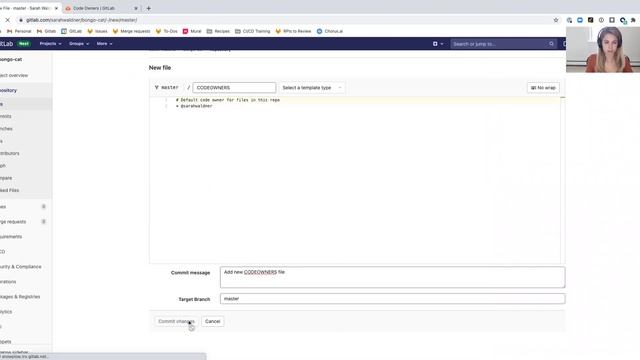Expand the Projects navbar dropdown
Screen dimensions: 640x360
[50, 44]
